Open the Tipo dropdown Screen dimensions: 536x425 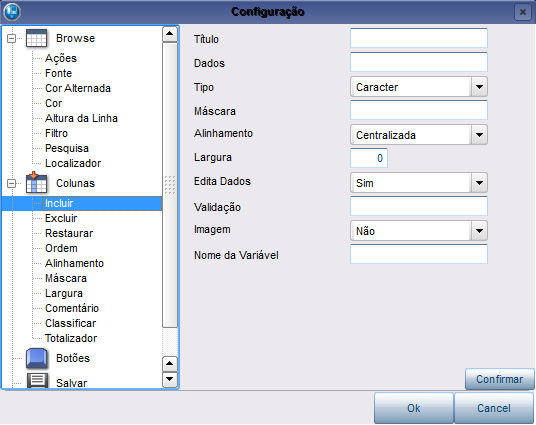479,87
